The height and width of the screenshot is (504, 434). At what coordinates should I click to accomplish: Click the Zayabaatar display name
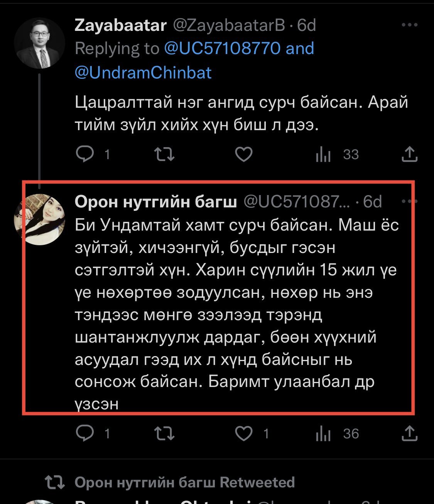(x=121, y=25)
